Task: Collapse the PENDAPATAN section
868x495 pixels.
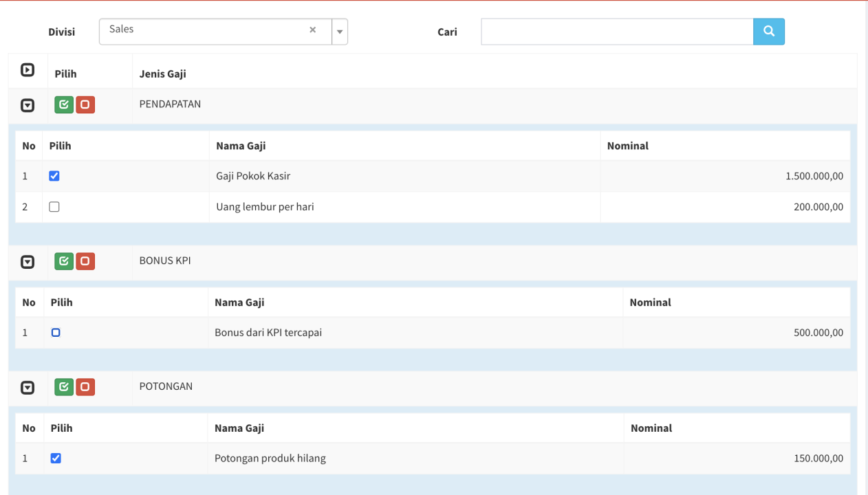Action: tap(28, 106)
